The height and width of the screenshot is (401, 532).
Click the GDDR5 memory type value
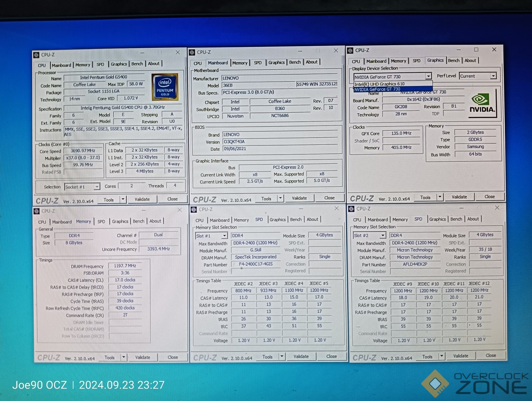tap(475, 139)
